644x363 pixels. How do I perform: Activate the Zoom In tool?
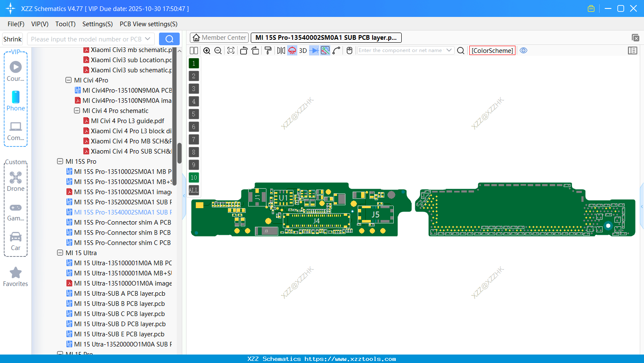tap(207, 50)
